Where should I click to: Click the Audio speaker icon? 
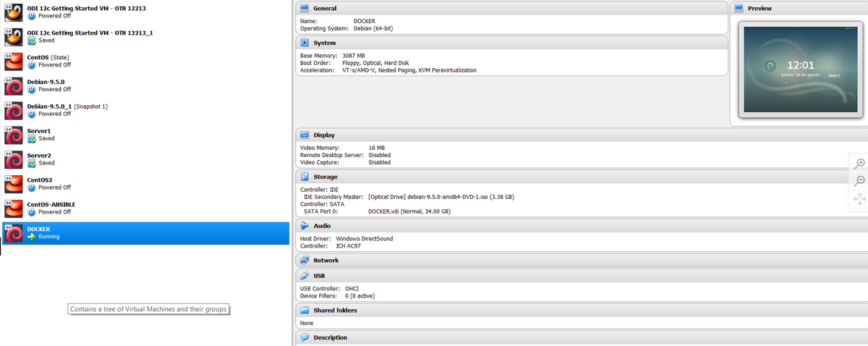click(x=305, y=226)
